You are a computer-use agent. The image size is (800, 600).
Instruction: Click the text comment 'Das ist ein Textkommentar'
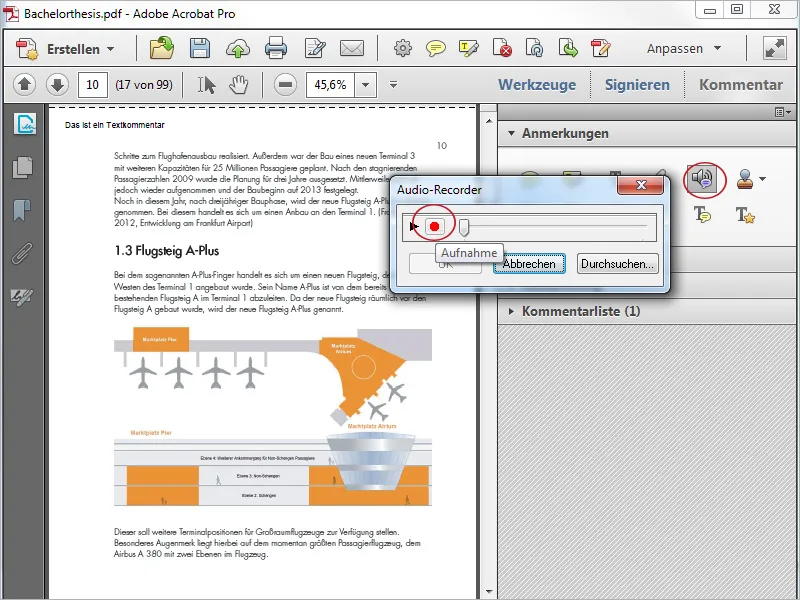pyautogui.click(x=115, y=125)
